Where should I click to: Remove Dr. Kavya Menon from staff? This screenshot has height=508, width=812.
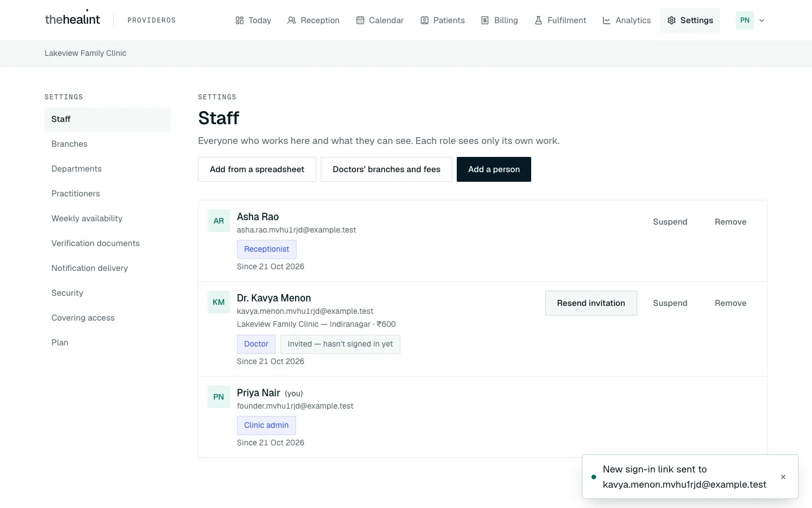(731, 303)
